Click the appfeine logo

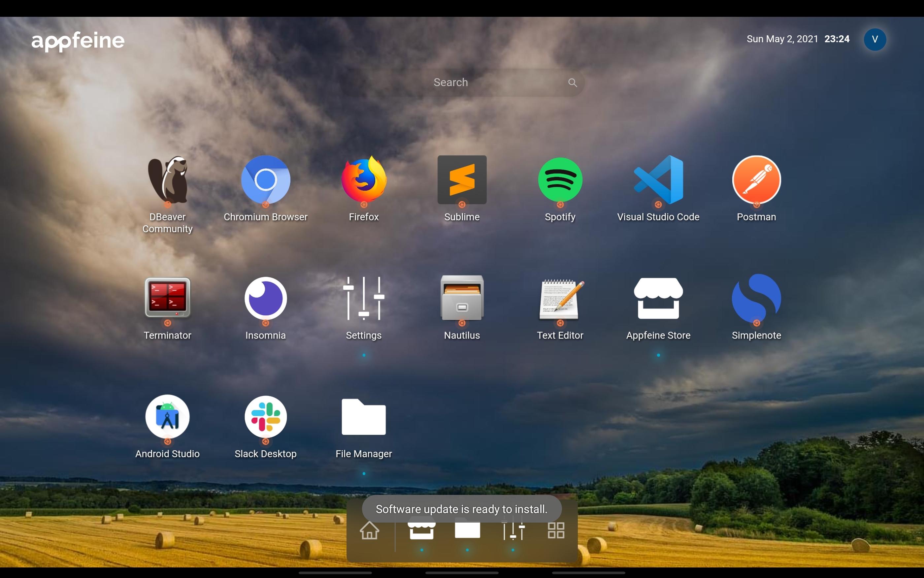click(x=78, y=41)
